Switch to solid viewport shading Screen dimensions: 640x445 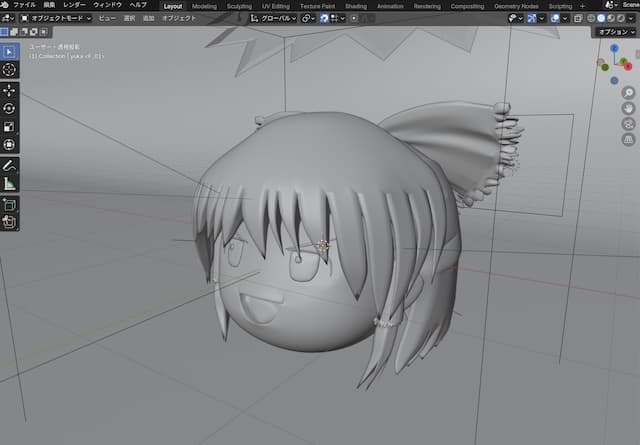point(601,18)
